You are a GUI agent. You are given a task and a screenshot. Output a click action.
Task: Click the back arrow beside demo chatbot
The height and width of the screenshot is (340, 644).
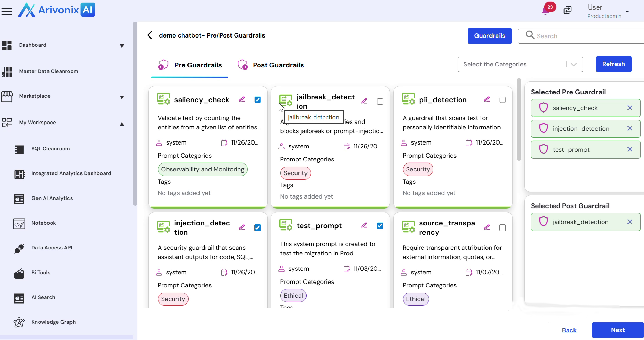click(x=150, y=35)
